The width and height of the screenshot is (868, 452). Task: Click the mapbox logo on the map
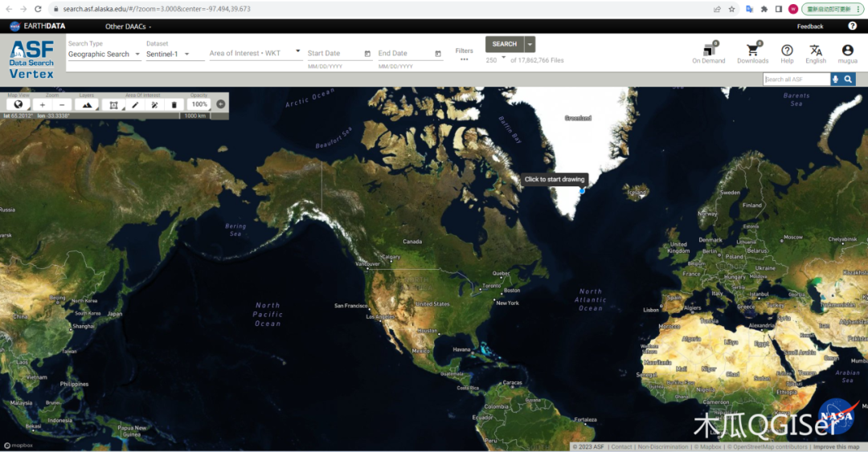pyautogui.click(x=18, y=446)
